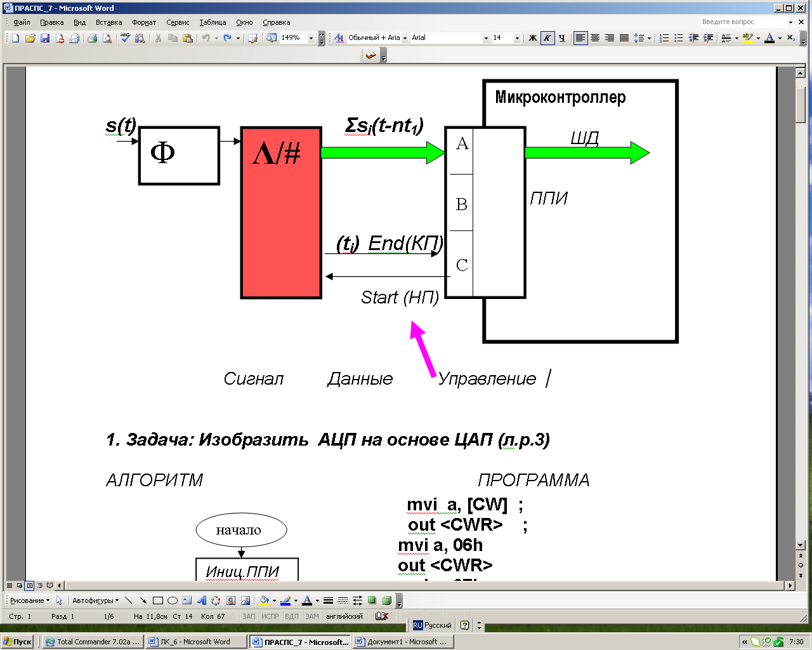The width and height of the screenshot is (812, 650).
Task: Click the Tables and Borders icon
Action: 252,38
